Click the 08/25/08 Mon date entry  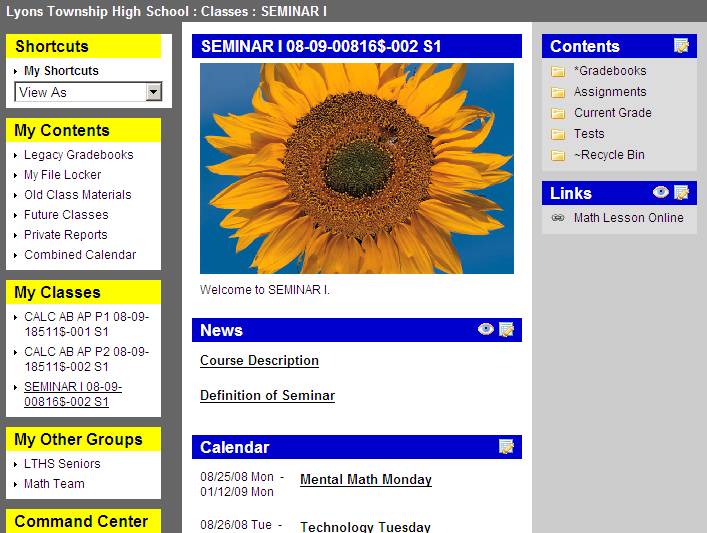237,477
